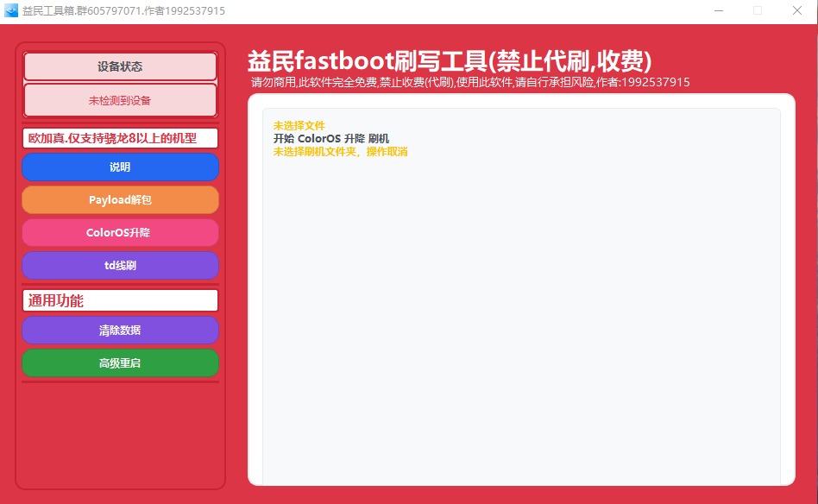The height and width of the screenshot is (504, 818).
Task: Click the app icon in title bar
Action: [11, 10]
